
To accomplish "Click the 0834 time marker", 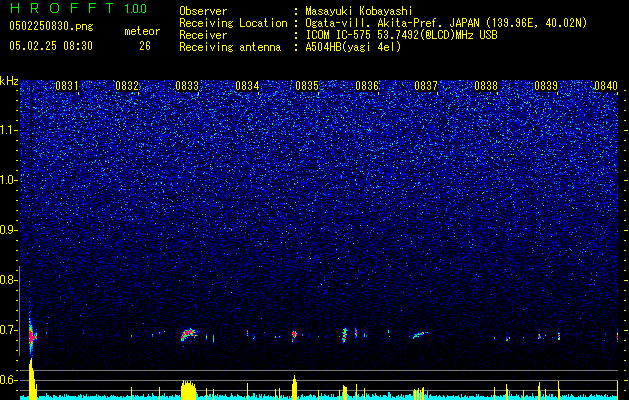I will pos(247,86).
